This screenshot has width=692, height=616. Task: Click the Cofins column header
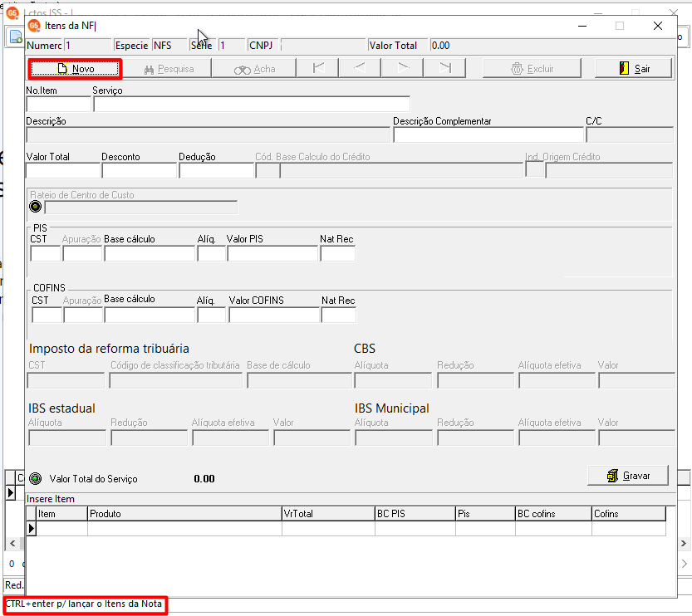[628, 514]
